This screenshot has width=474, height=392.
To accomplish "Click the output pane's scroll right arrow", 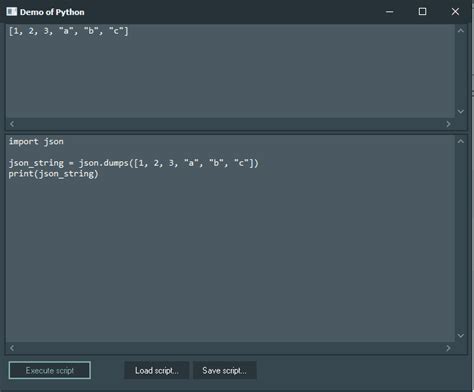I will pyautogui.click(x=448, y=124).
